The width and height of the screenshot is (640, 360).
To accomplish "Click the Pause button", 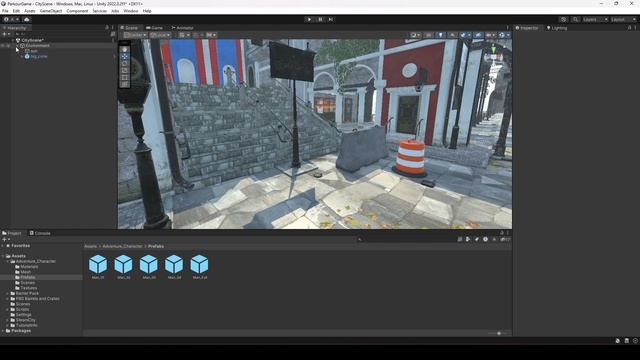I will 320,19.
